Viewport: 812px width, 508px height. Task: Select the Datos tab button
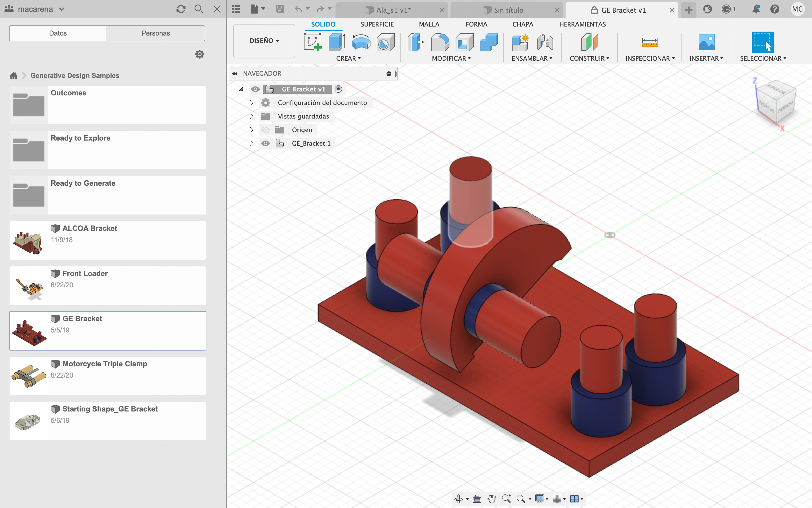[x=58, y=33]
